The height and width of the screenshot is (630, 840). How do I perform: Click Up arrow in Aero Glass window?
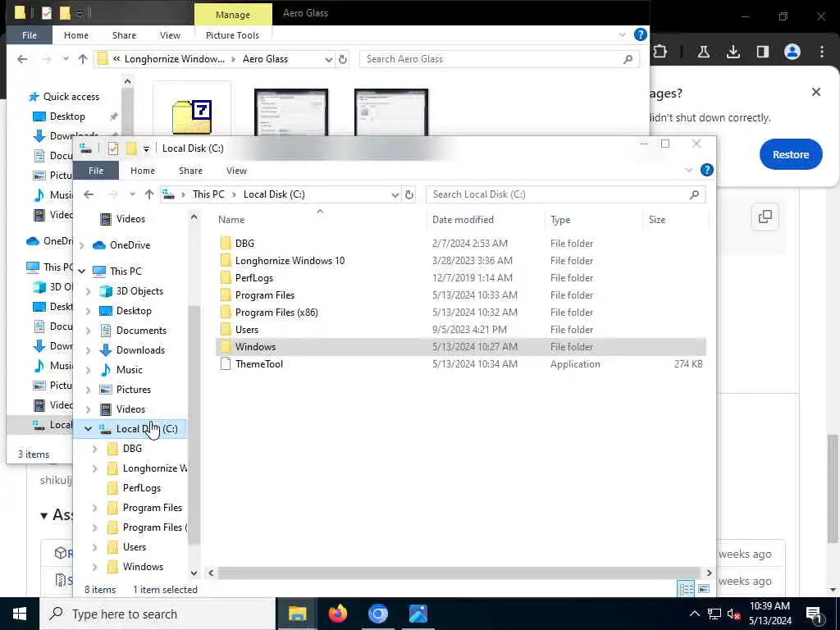83,59
